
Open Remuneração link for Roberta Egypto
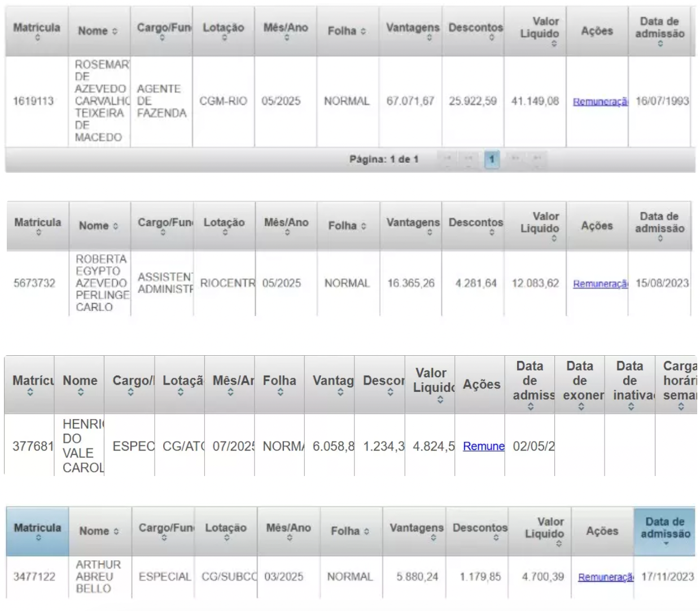(x=600, y=284)
